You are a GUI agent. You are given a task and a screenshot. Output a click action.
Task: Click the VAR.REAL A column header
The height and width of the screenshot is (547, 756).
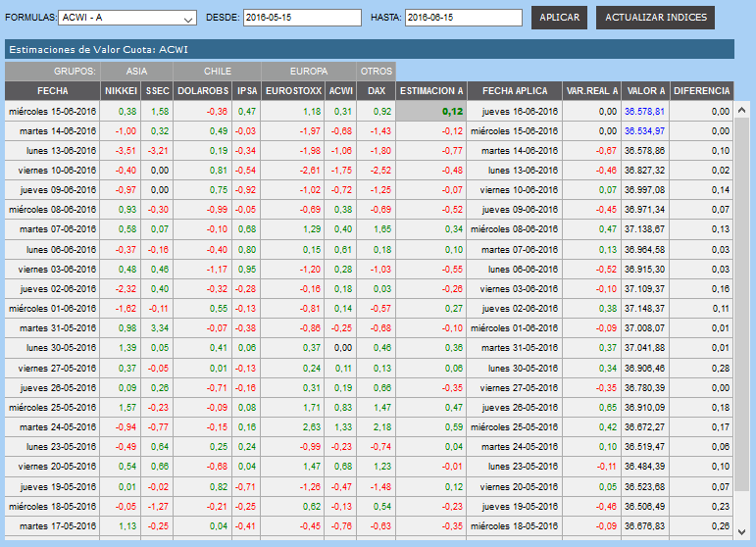tap(591, 90)
